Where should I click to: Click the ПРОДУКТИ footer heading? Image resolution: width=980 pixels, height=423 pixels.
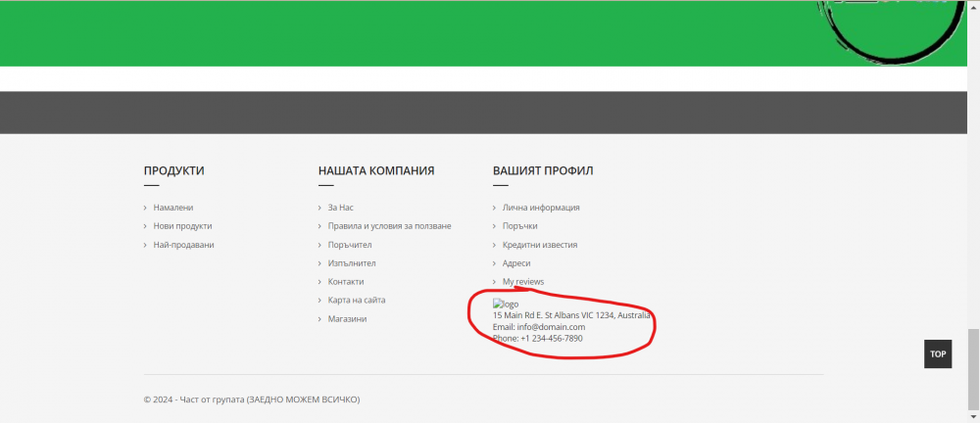point(173,170)
